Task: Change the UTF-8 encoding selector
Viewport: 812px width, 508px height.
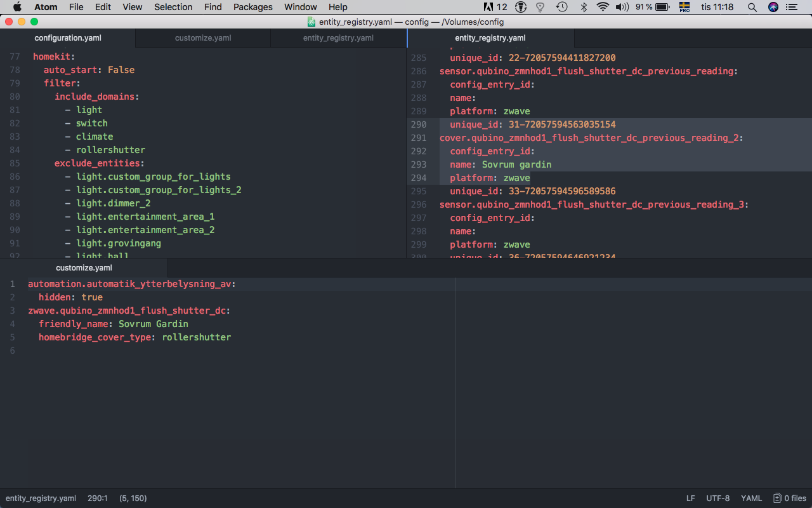Action: (x=717, y=498)
